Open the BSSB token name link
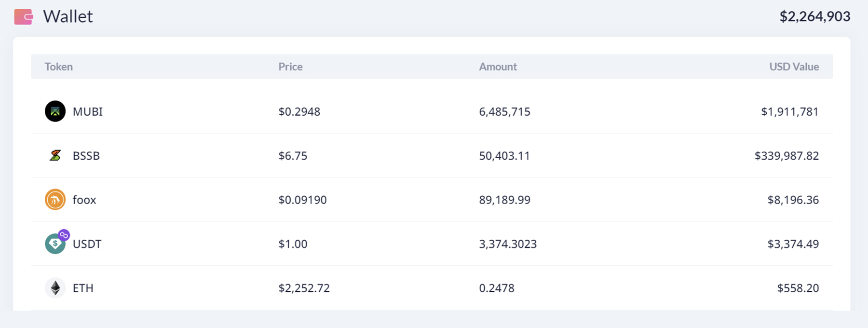 coord(86,156)
